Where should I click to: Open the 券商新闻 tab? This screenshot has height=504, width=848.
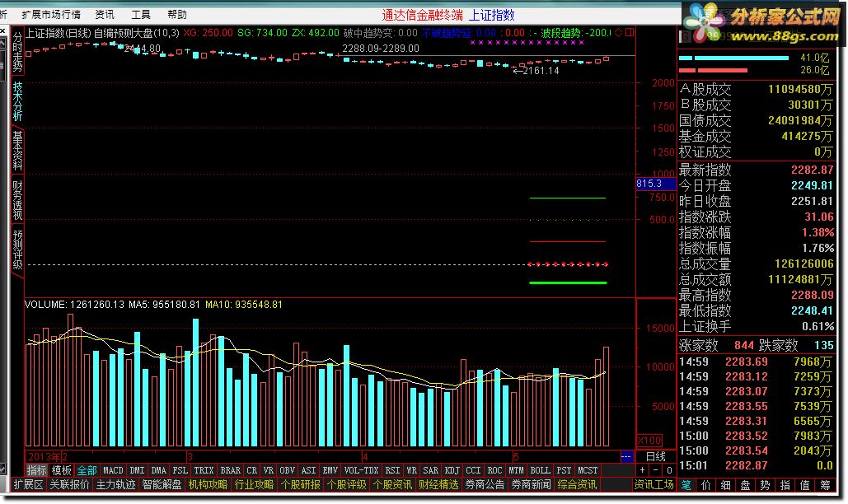click(x=531, y=485)
